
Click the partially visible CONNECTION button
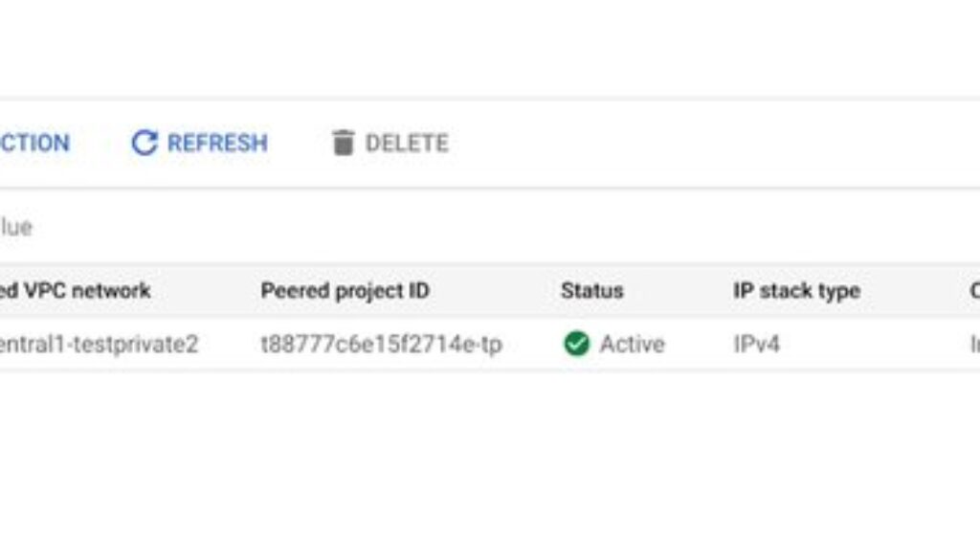[34, 144]
